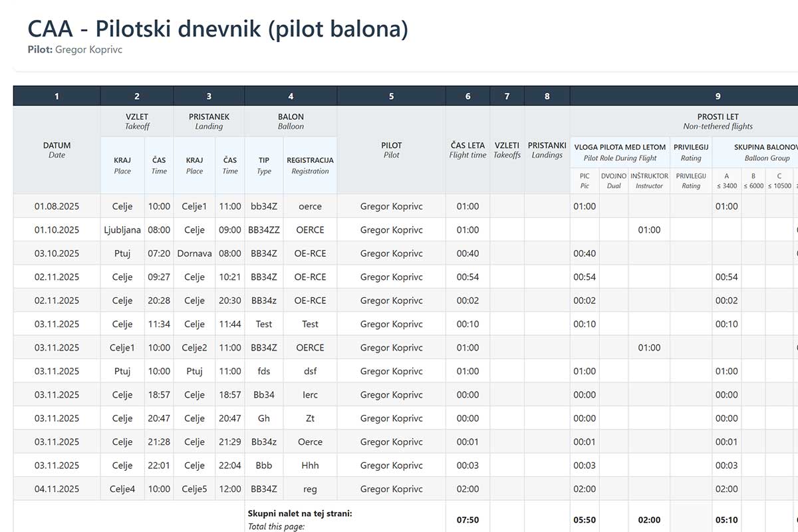Click the 'dsf' registration cell
The image size is (798, 532).
[x=310, y=371]
